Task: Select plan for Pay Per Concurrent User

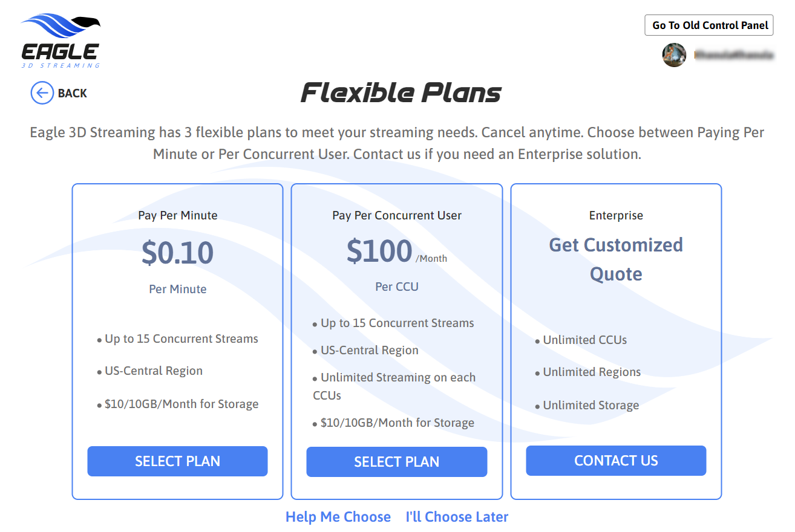Action: (x=396, y=462)
